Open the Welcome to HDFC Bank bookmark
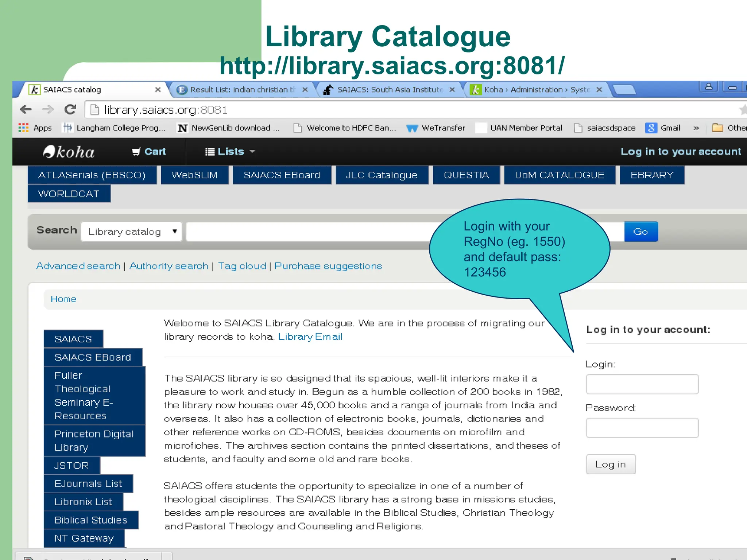Screen dimensions: 747x560 tap(345, 128)
